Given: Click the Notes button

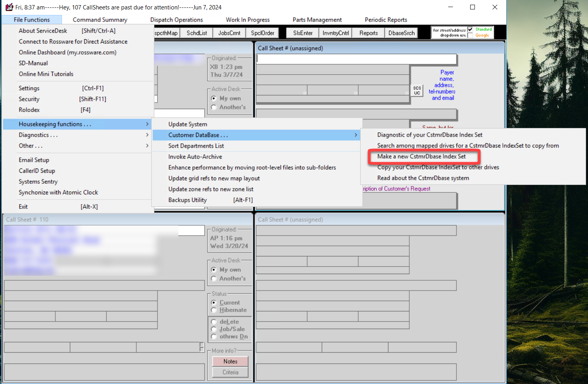Looking at the screenshot, I should [x=230, y=361].
